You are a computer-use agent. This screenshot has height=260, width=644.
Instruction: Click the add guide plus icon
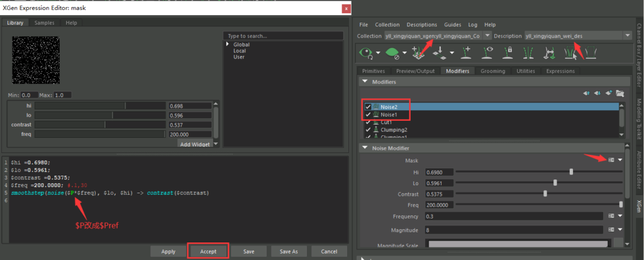pyautogui.click(x=466, y=52)
